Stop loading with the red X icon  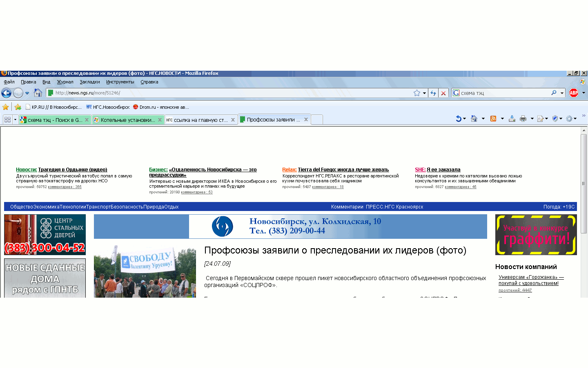[443, 93]
